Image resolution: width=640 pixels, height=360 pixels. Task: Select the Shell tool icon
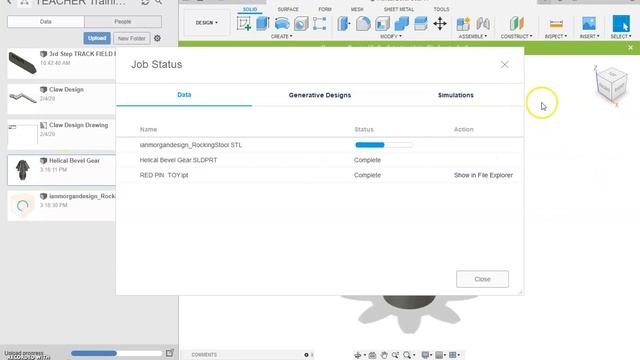tap(382, 24)
